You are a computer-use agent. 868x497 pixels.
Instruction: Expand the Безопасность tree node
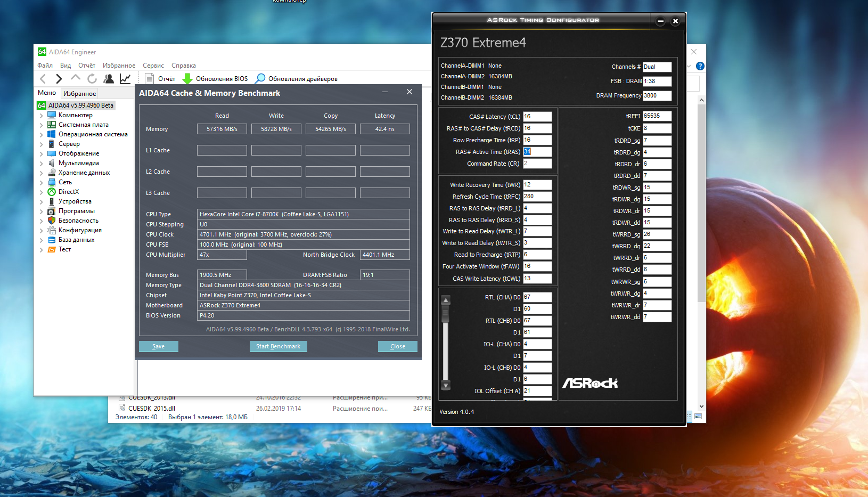(41, 221)
